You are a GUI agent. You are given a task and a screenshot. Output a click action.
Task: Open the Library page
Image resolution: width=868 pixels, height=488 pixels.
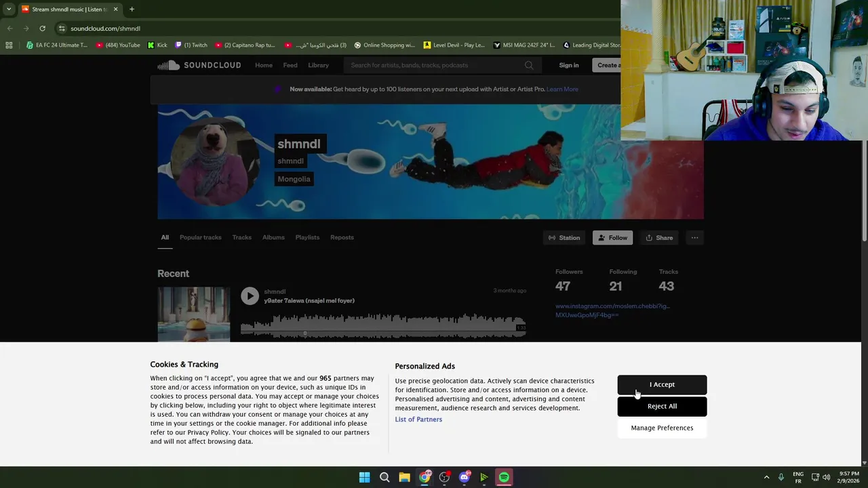[x=318, y=65]
